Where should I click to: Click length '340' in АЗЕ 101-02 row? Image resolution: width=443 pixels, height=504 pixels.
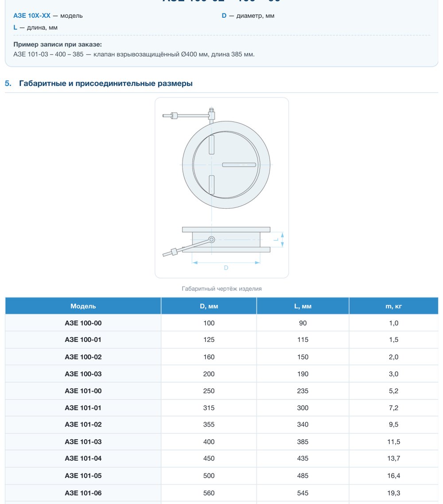tap(303, 425)
